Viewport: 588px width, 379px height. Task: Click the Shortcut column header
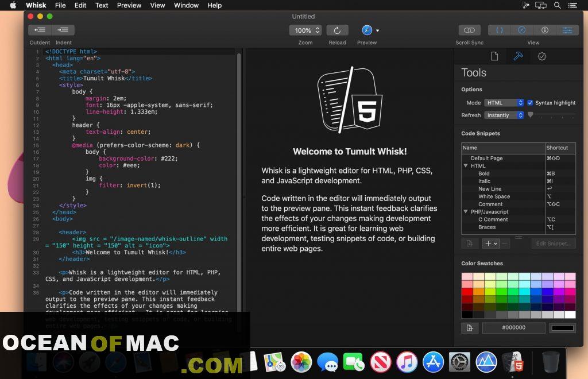560,148
